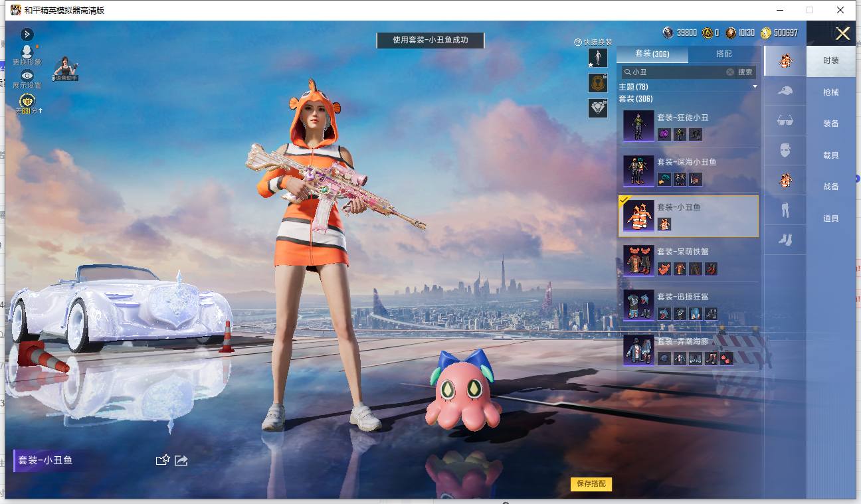Click the rank badge above 差631分
Image resolution: width=861 pixels, height=504 pixels.
tap(27, 100)
